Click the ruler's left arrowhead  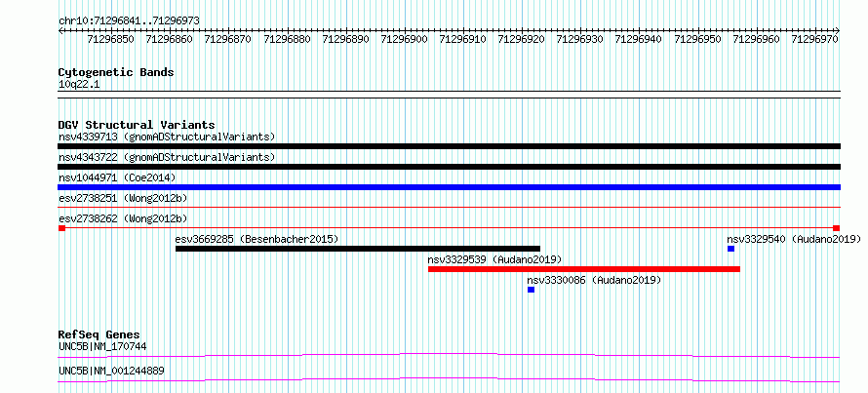pyautogui.click(x=60, y=30)
